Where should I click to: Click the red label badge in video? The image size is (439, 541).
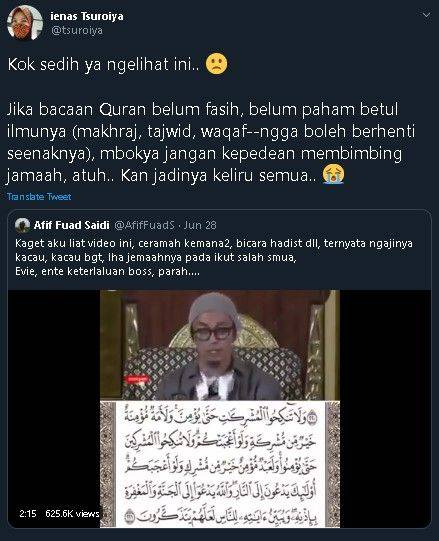138,380
